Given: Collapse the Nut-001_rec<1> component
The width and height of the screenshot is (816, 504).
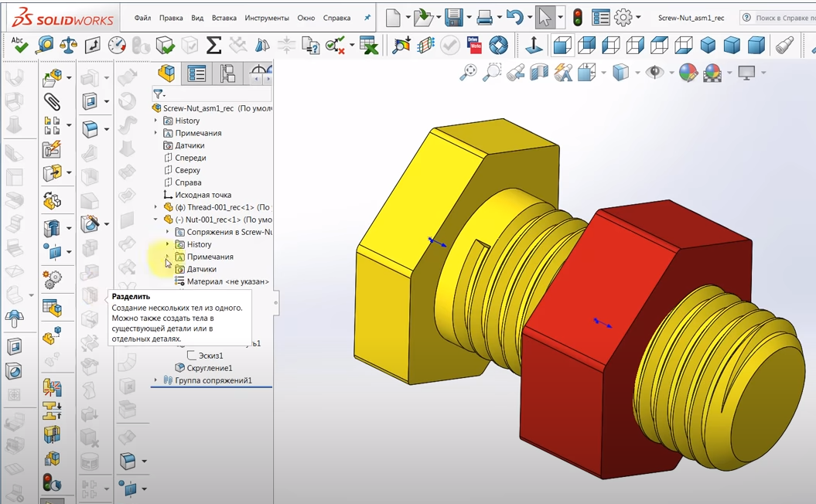Looking at the screenshot, I should click(155, 220).
